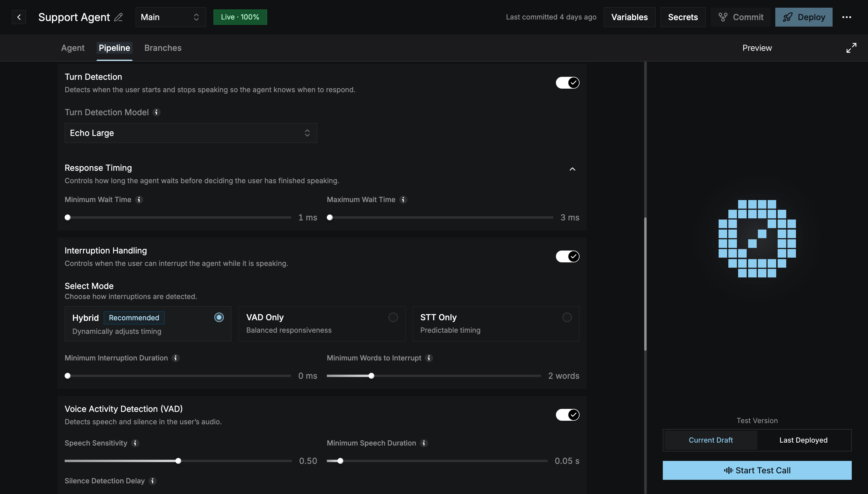Show info for Silence Detection Delay
The height and width of the screenshot is (494, 868).
pyautogui.click(x=153, y=481)
